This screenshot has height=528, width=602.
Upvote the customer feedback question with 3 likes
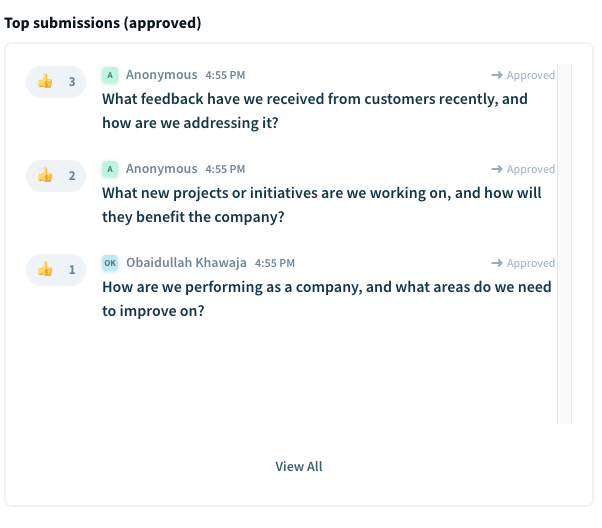click(x=56, y=82)
